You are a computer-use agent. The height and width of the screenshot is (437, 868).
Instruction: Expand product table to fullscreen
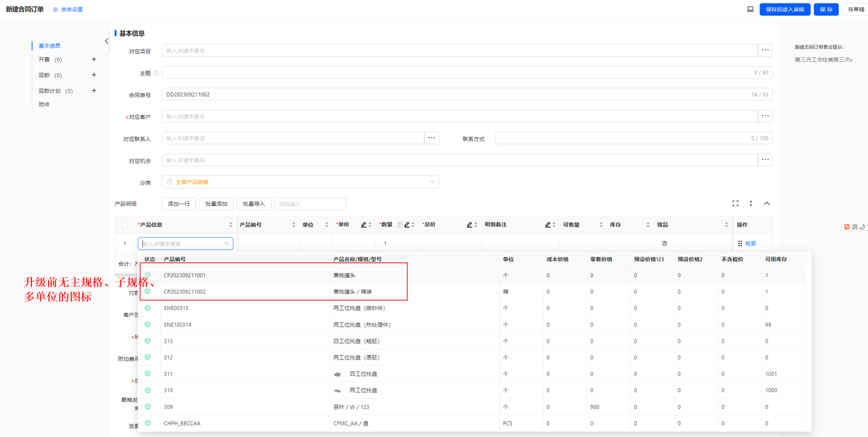(735, 204)
